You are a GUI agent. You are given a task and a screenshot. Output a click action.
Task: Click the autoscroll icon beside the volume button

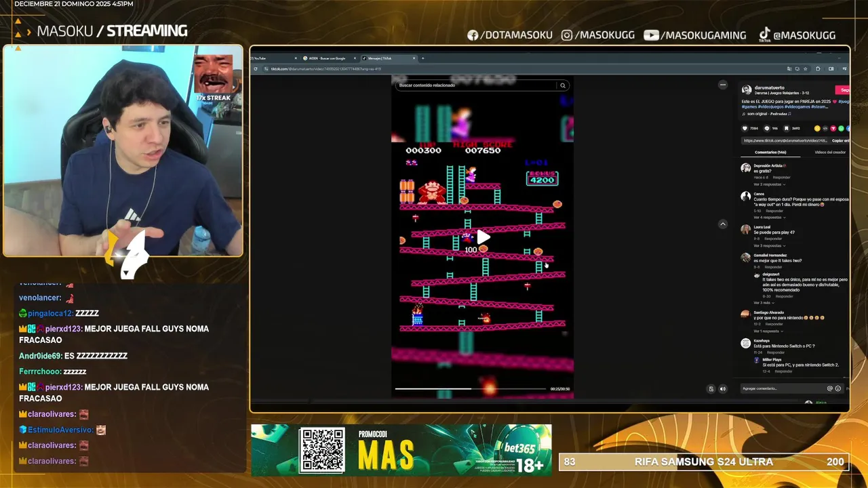click(x=711, y=389)
